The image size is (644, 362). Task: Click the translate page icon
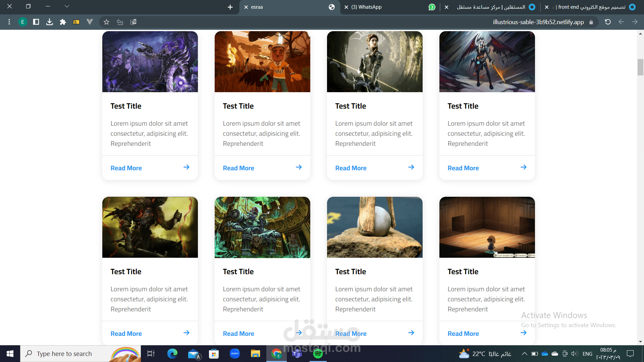tap(133, 22)
